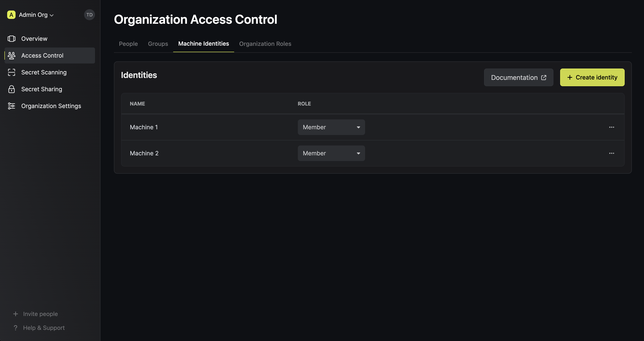Go to Secret Scanning in sidebar
This screenshot has width=644, height=341.
50,72
